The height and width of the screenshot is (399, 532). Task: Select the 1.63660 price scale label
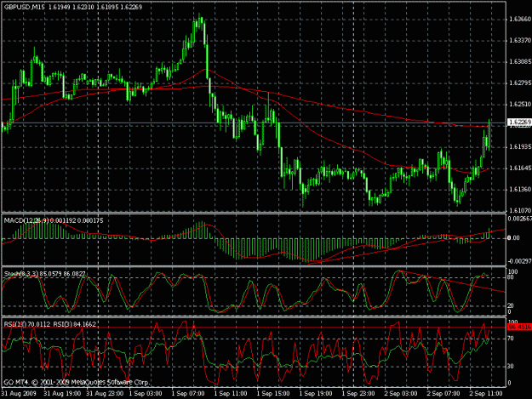pyautogui.click(x=520, y=20)
